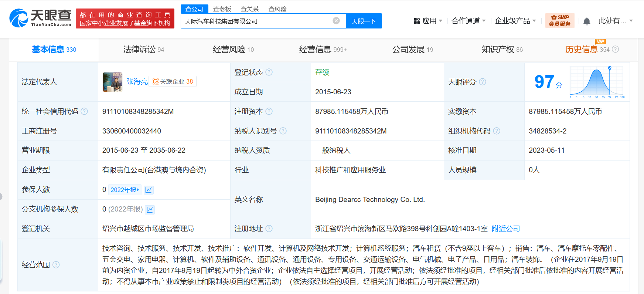
Task: Open legal representative 张海亮 link
Action: tap(137, 82)
